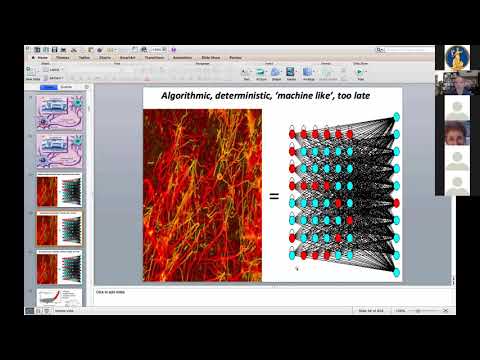Start Slide Show from status bar icon
Image resolution: width=480 pixels, height=360 pixels.
click(47, 311)
